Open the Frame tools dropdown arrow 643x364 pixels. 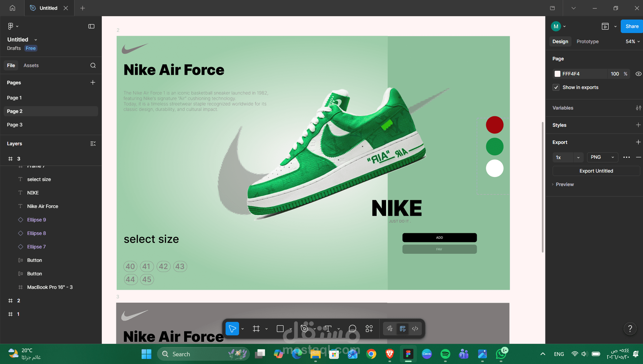point(266,329)
